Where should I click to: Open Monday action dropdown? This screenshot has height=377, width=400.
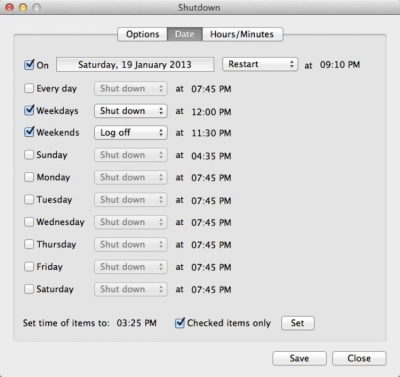tap(131, 177)
